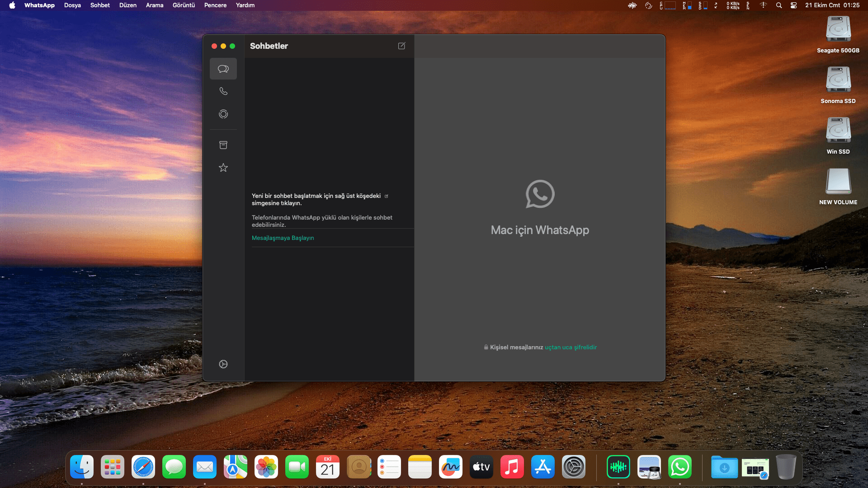868x488 pixels.
Task: Open Starred messages in sidebar
Action: [223, 168]
